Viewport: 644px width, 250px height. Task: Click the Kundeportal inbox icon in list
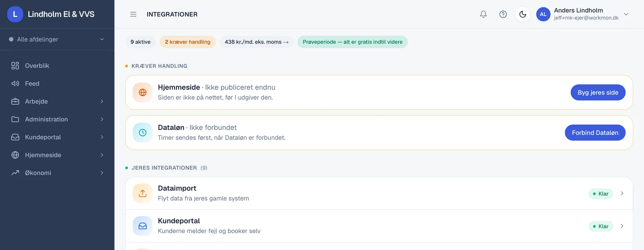pos(142,226)
